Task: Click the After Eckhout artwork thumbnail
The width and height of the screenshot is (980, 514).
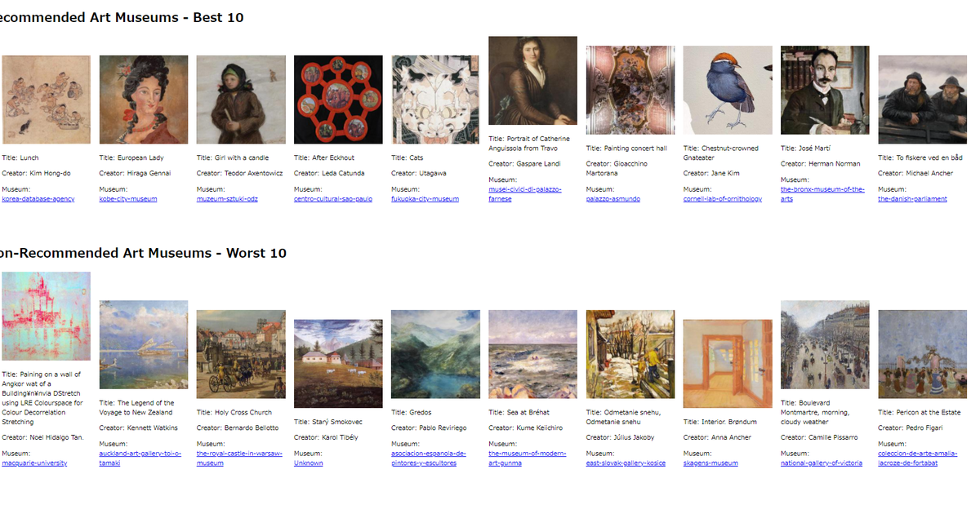Action: pyautogui.click(x=338, y=100)
